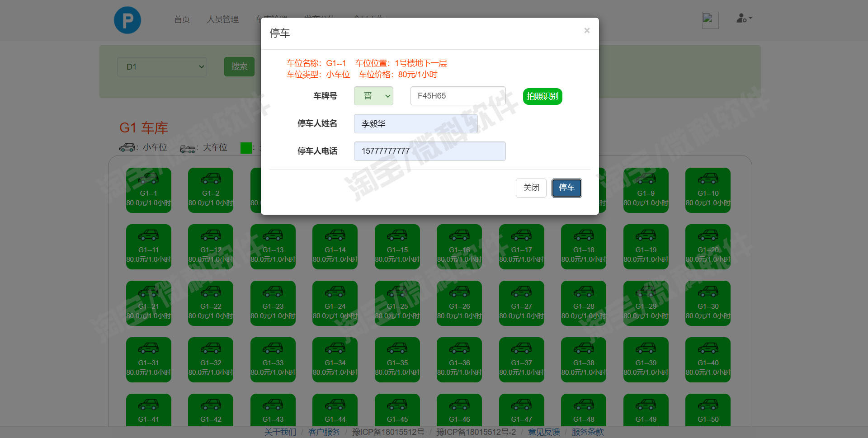Choose parking space G1--47
This screenshot has width=868, height=438.
coord(522,410)
